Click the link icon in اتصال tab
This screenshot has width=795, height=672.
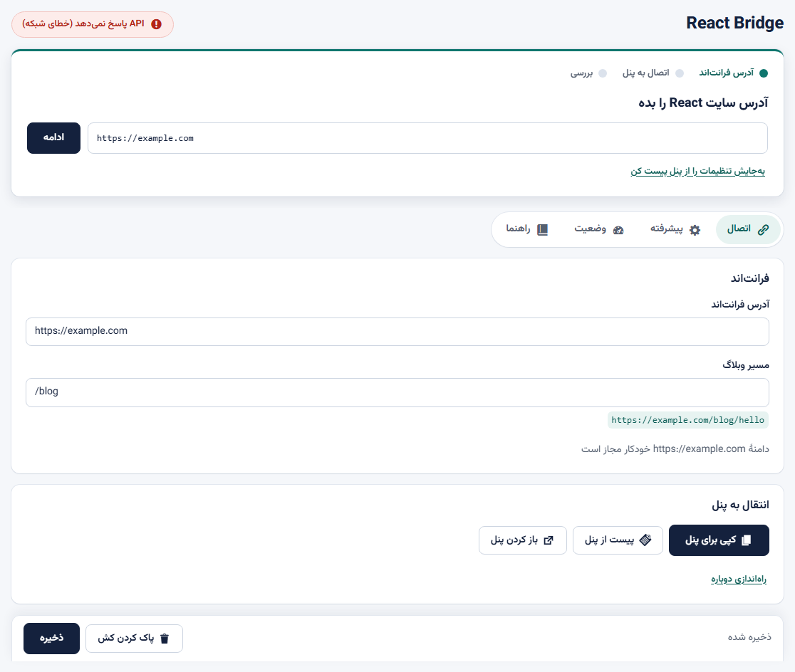coord(763,229)
